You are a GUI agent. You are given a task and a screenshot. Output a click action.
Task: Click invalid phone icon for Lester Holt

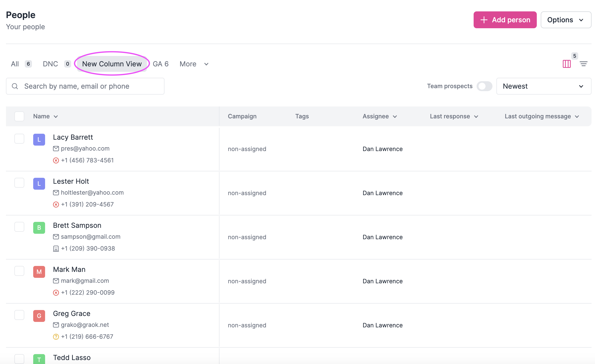pyautogui.click(x=56, y=205)
